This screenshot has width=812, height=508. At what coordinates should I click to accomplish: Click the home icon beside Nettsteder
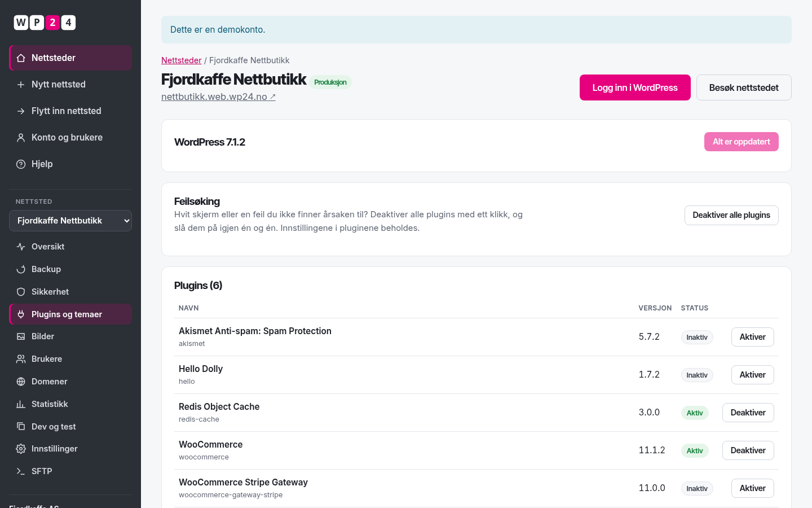click(x=21, y=58)
